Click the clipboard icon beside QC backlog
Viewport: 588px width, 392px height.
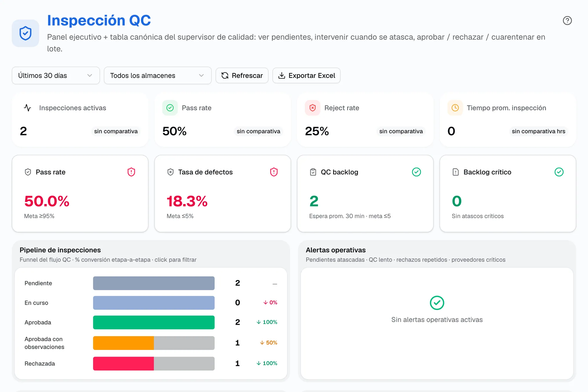click(313, 172)
